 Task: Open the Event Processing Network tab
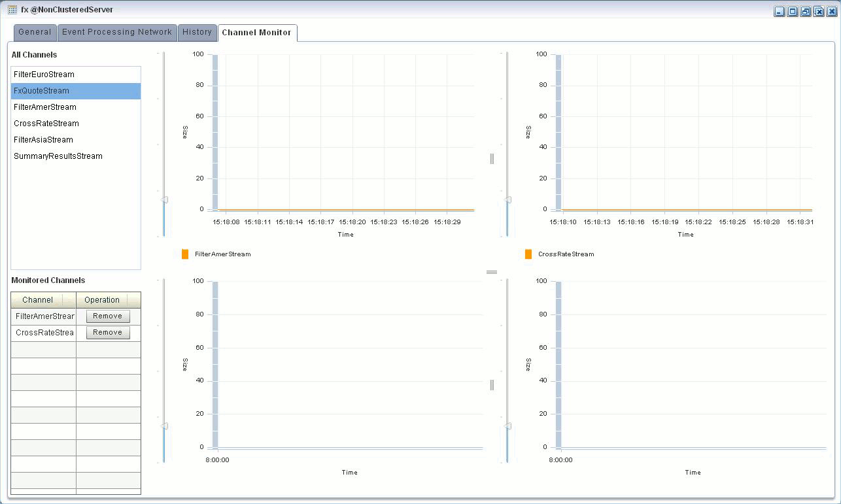tap(117, 32)
